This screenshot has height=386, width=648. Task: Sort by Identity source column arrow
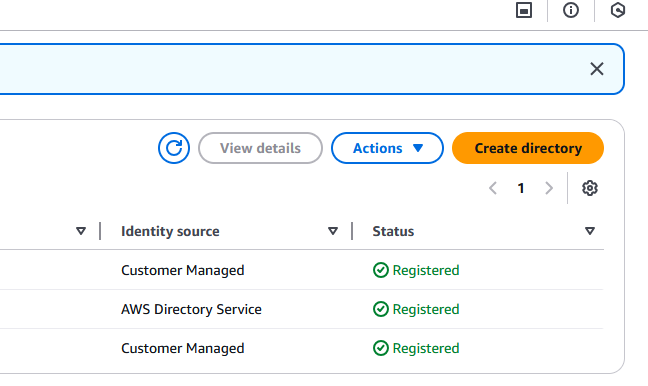pyautogui.click(x=333, y=231)
